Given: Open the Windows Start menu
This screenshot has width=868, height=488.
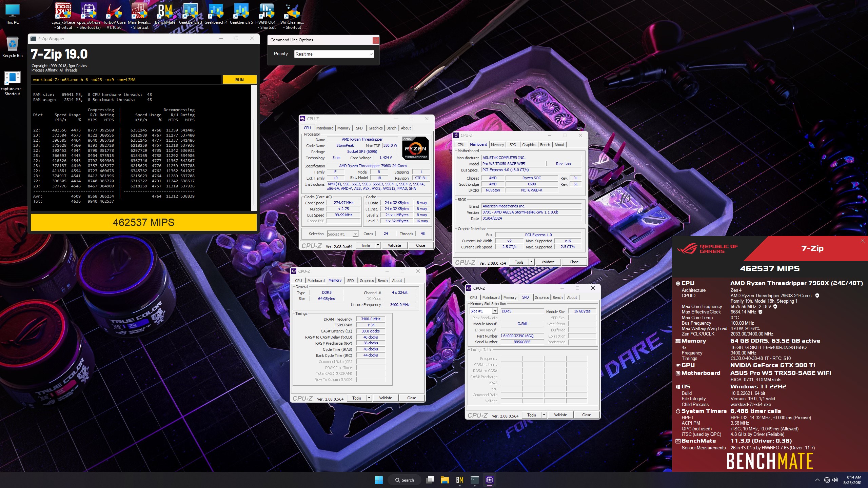Looking at the screenshot, I should click(x=379, y=480).
